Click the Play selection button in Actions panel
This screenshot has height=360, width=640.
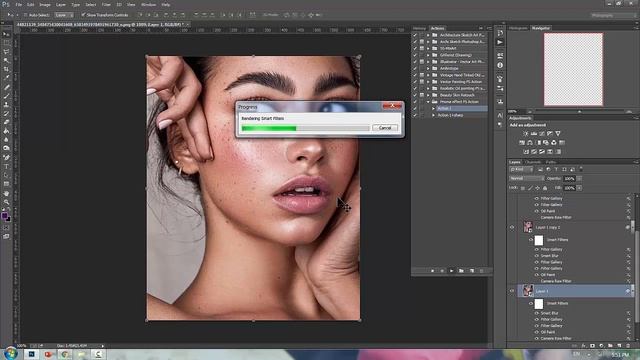(451, 271)
